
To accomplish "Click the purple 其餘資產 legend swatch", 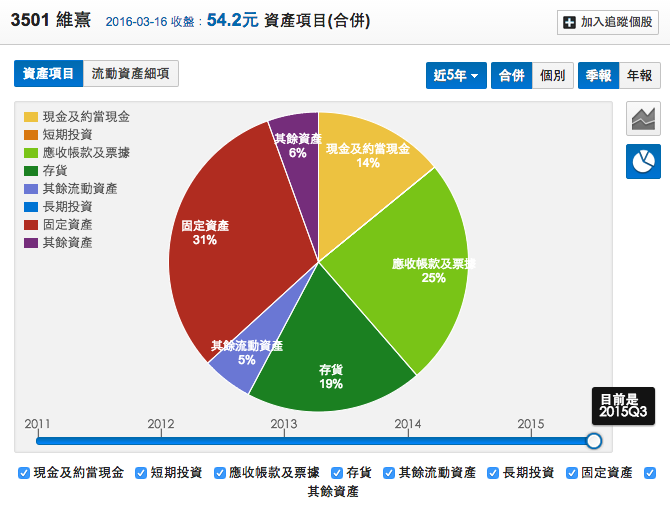I will [x=31, y=243].
